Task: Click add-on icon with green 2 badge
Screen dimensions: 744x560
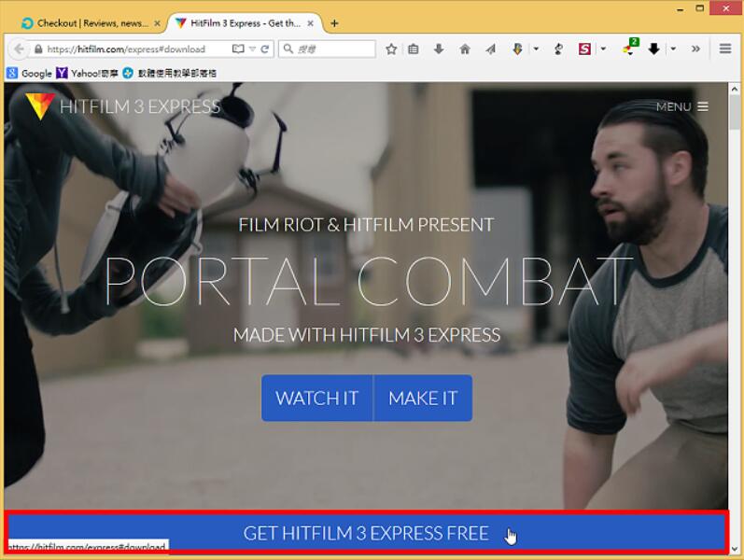Action: pyautogui.click(x=630, y=48)
